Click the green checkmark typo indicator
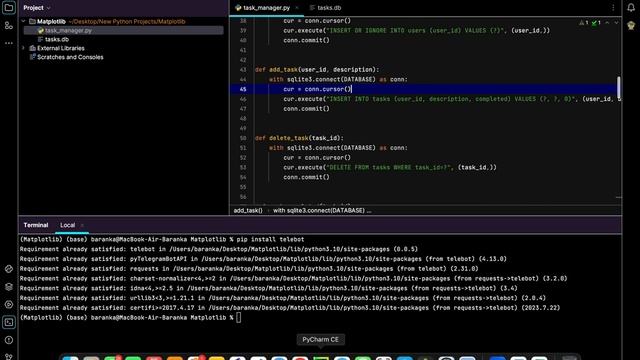Viewport: 640px width, 360px height. [596, 23]
